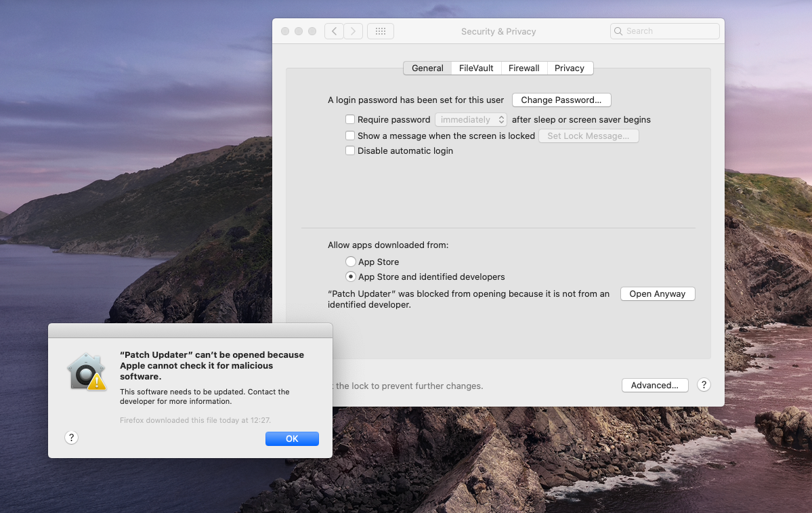Click 'Patch Updater was blocked' message text
This screenshot has height=513, width=812.
pos(469,299)
